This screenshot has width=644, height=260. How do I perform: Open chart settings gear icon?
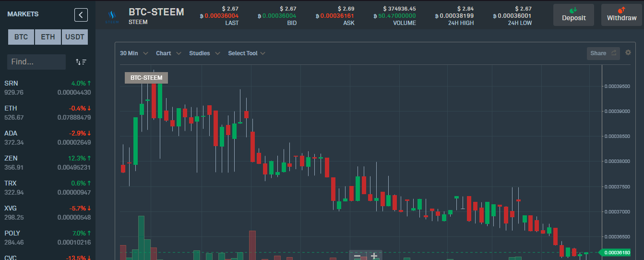628,53
